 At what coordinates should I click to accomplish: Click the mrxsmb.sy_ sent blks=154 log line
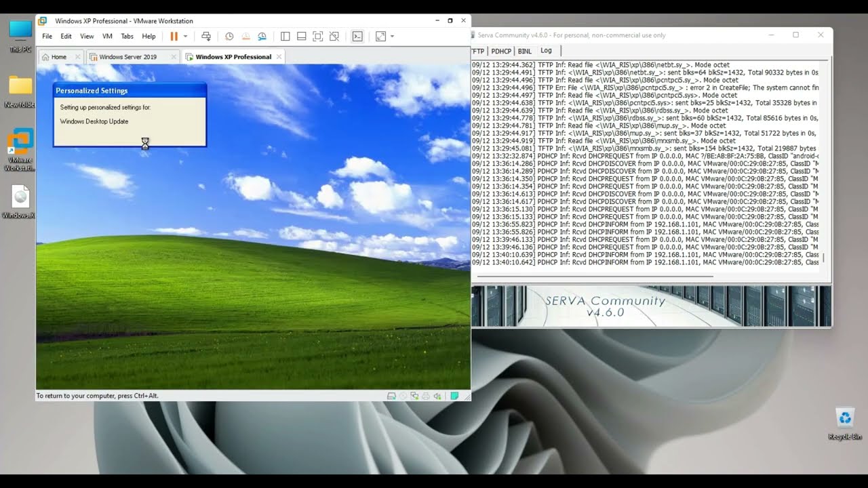pyautogui.click(x=645, y=148)
